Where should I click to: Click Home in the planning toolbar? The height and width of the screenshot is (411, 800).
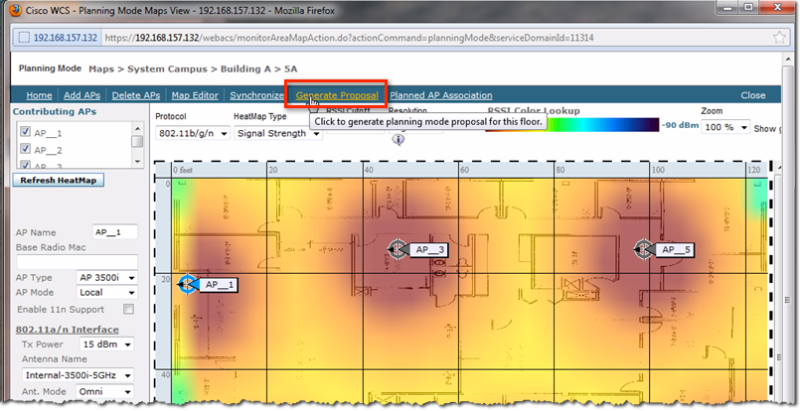pyautogui.click(x=39, y=95)
